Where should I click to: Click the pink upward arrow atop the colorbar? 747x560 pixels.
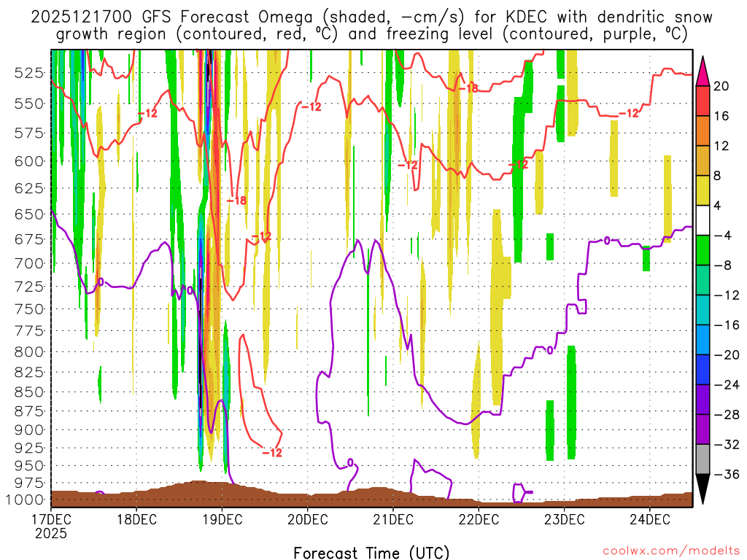point(703,71)
